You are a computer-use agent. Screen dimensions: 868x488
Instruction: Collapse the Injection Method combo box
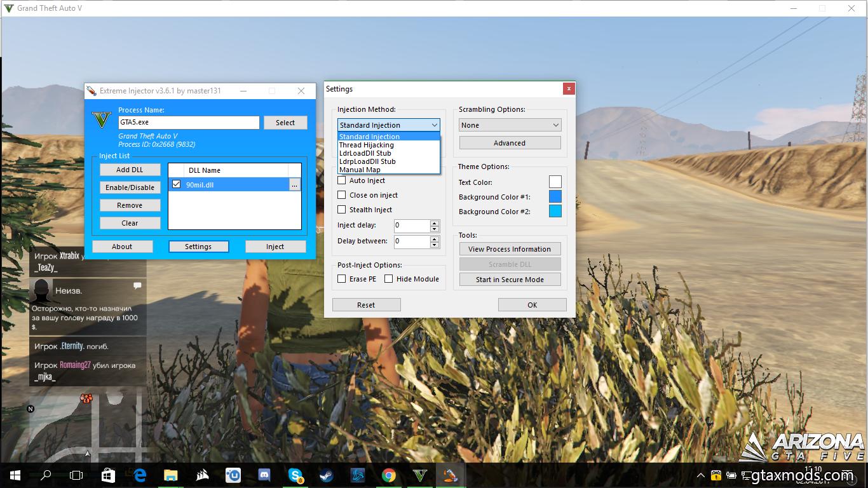click(x=434, y=125)
